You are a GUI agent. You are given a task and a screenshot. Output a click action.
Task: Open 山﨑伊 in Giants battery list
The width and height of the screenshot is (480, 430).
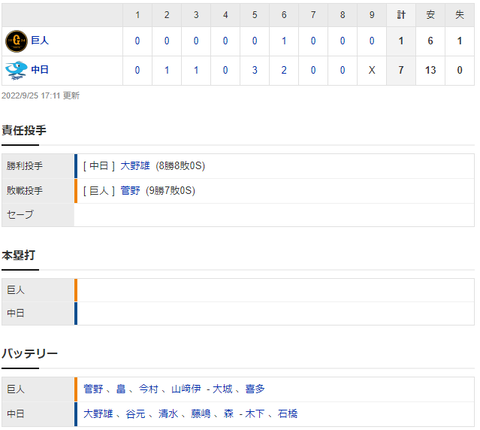point(186,389)
